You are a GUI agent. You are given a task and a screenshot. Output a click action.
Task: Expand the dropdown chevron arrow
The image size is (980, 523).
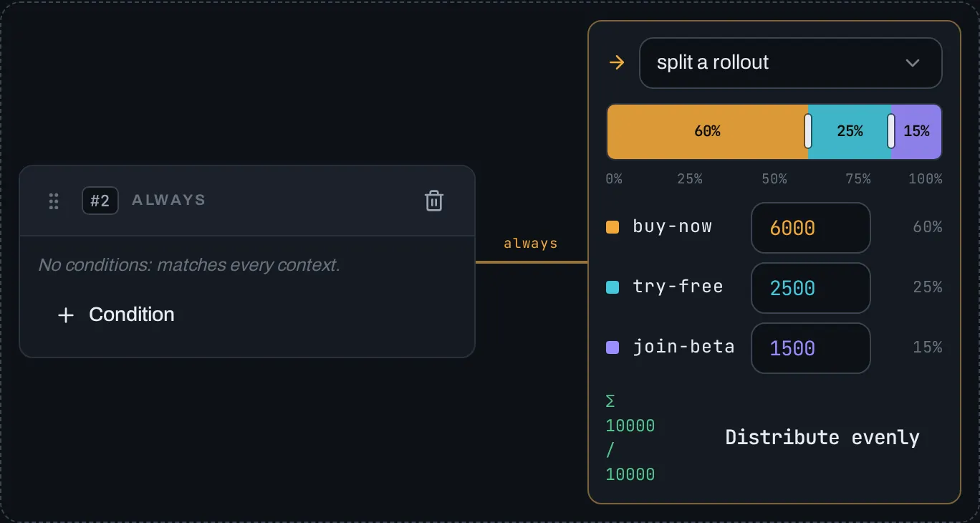click(913, 63)
